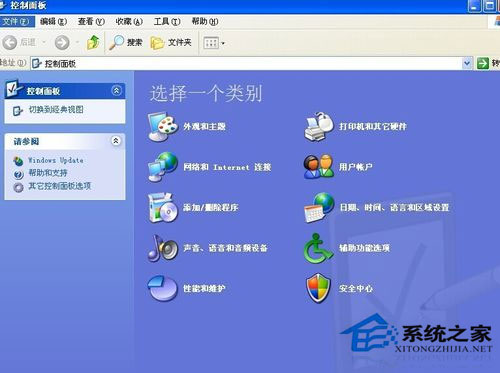Select the 添加/删除程序 category text

[211, 207]
